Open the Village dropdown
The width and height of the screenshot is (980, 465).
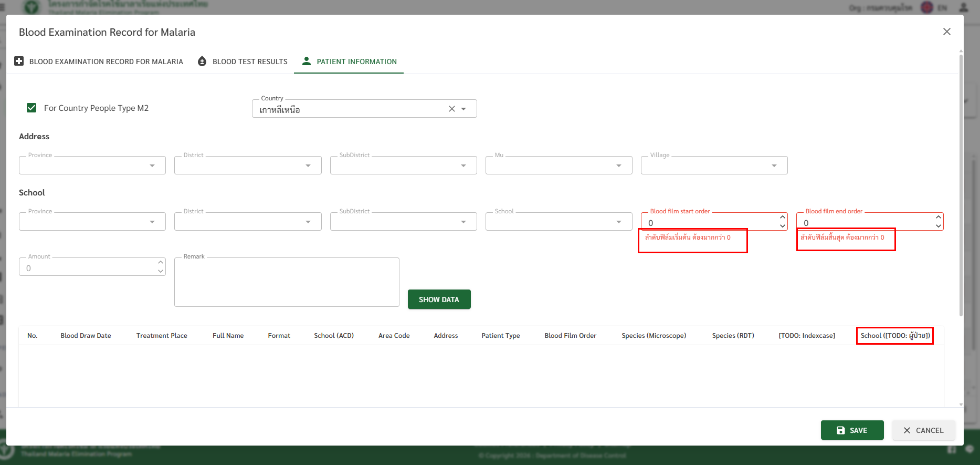coord(774,166)
